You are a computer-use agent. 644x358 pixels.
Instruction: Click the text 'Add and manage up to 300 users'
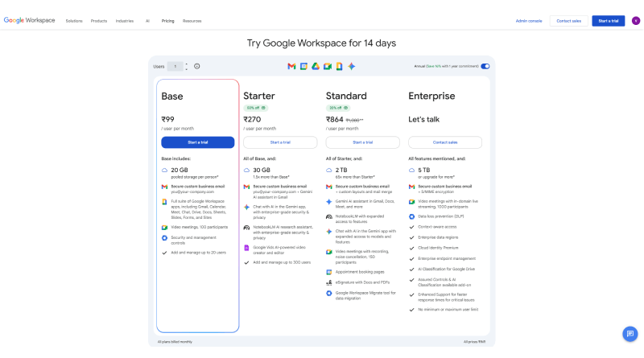click(x=282, y=262)
